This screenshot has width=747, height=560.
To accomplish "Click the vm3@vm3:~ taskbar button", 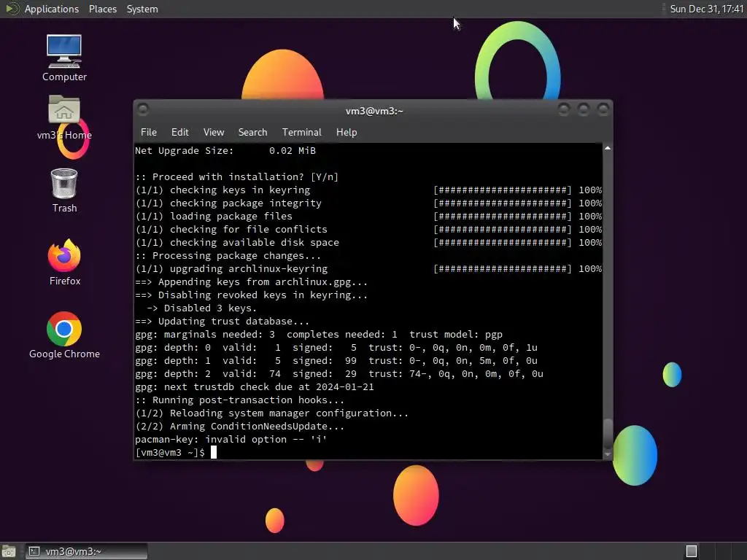I will (86, 551).
